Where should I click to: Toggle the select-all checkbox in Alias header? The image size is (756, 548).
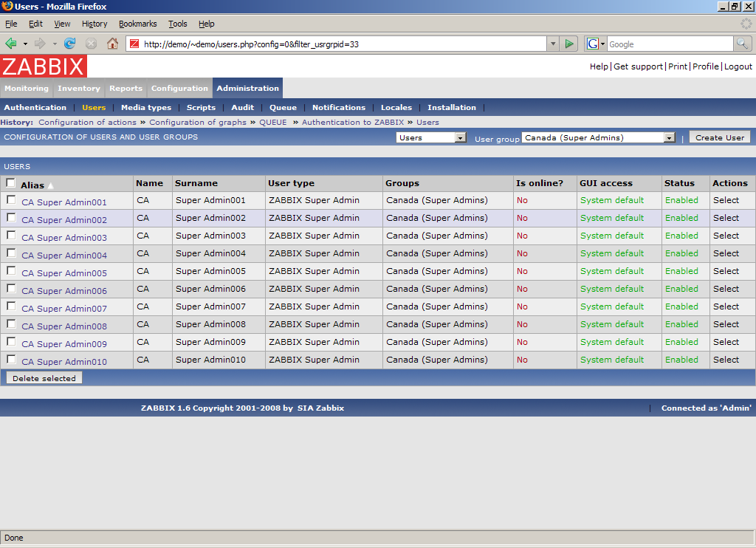point(10,183)
